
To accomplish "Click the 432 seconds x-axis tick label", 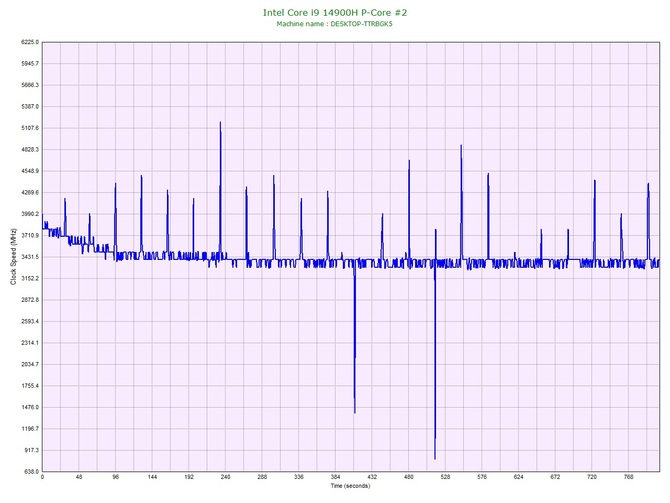I will pos(372,477).
